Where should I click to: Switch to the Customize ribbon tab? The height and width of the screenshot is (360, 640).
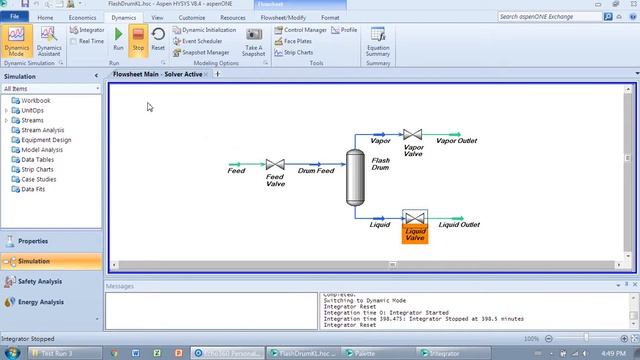point(192,18)
